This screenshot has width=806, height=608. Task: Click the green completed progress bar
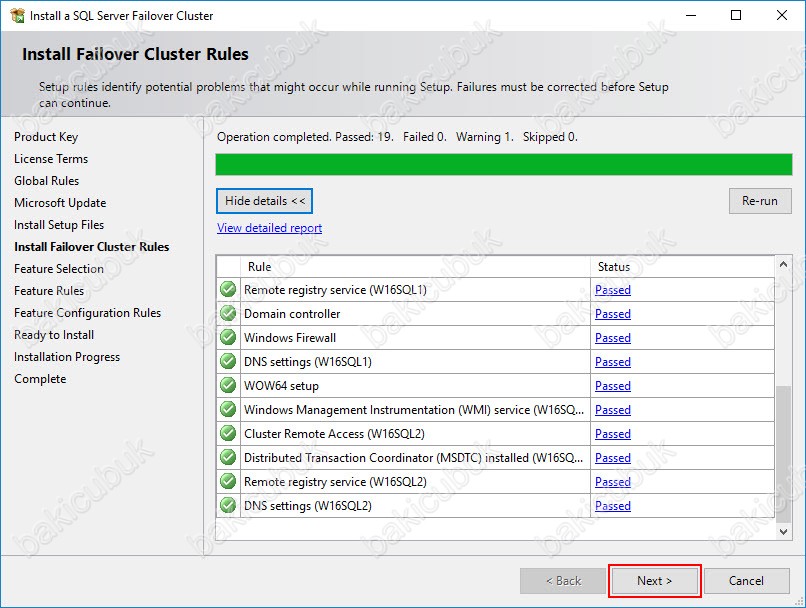pyautogui.click(x=504, y=164)
